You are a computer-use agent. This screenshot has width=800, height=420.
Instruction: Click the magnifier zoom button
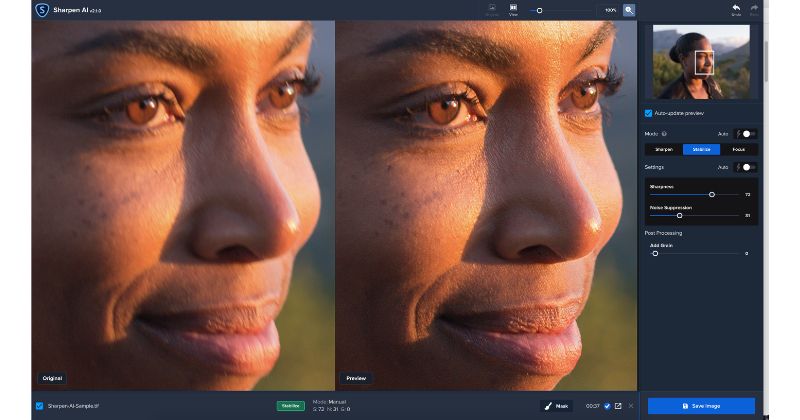pos(629,10)
